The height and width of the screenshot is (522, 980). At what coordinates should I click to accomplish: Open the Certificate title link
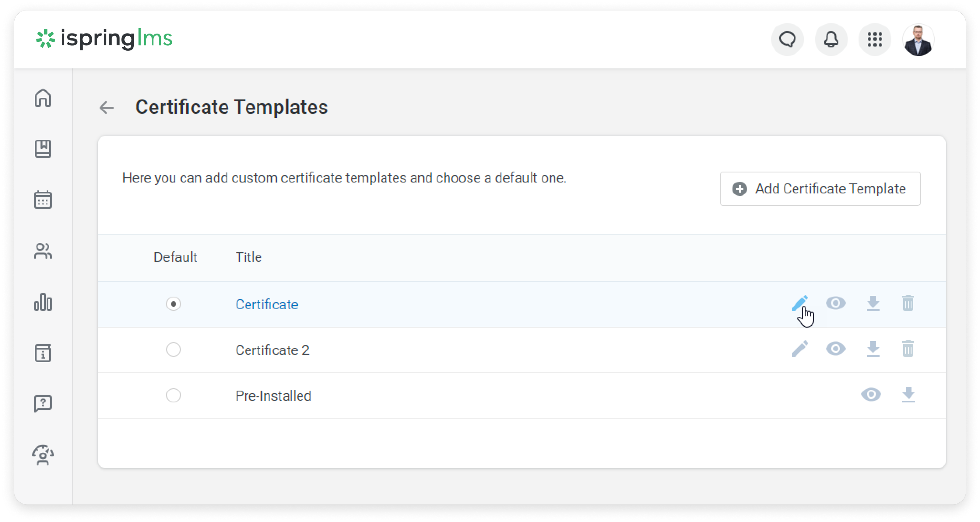(267, 305)
